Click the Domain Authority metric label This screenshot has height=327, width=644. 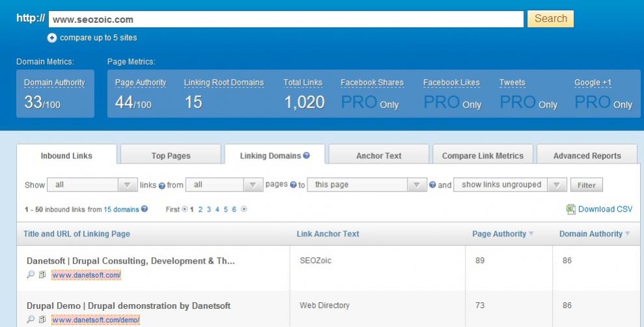54,82
